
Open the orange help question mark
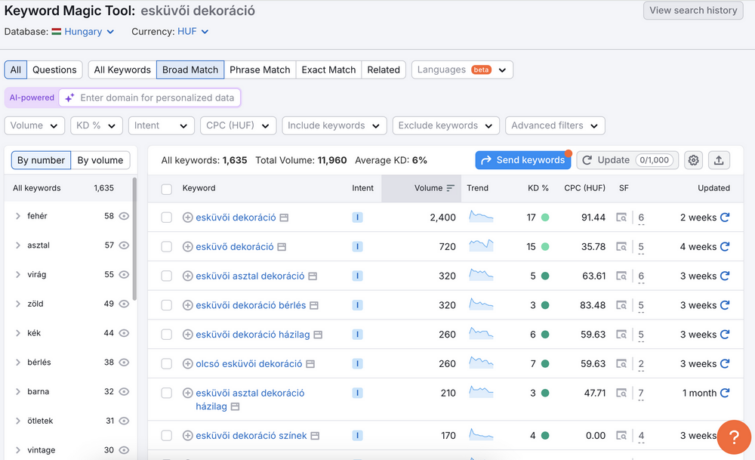(733, 437)
